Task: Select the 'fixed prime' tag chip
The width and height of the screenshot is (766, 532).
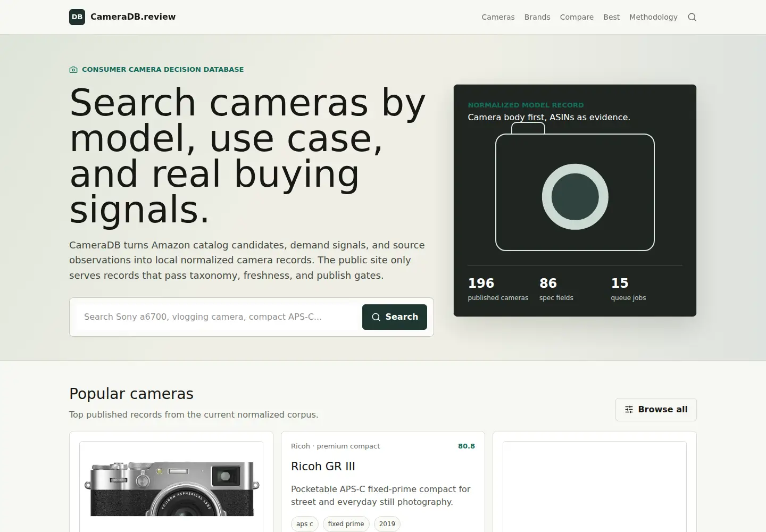Action: 346,524
